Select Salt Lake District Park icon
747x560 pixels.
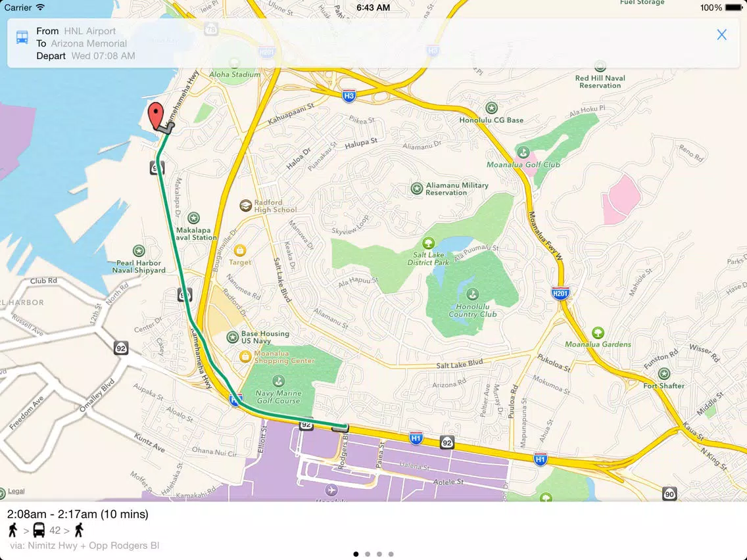428,243
